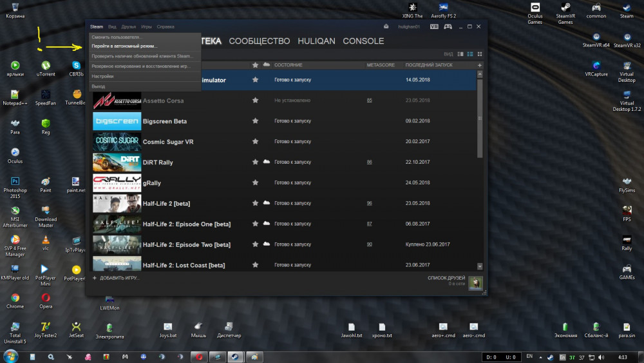Image resolution: width=644 pixels, height=363 pixels.
Task: Sort by favorites star column header
Action: point(255,65)
